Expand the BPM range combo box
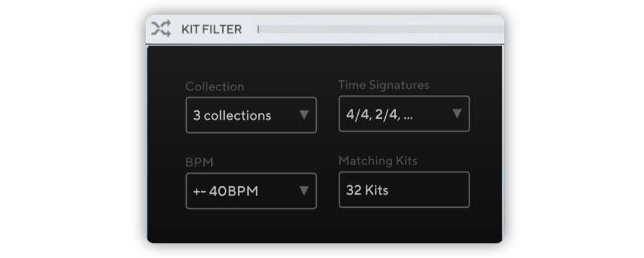The height and width of the screenshot is (258, 644). 251,191
